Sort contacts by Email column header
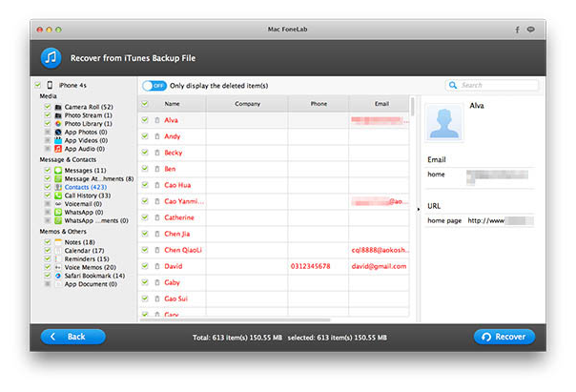Image resolution: width=576 pixels, height=392 pixels. [x=381, y=103]
